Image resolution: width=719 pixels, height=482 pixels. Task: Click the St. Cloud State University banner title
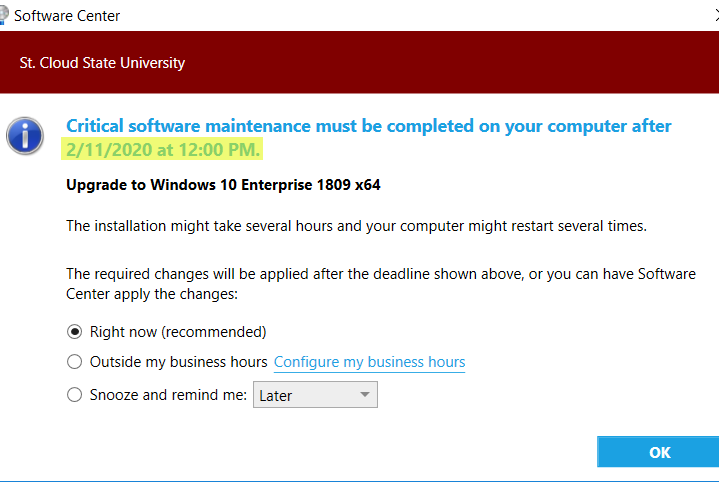(x=102, y=63)
